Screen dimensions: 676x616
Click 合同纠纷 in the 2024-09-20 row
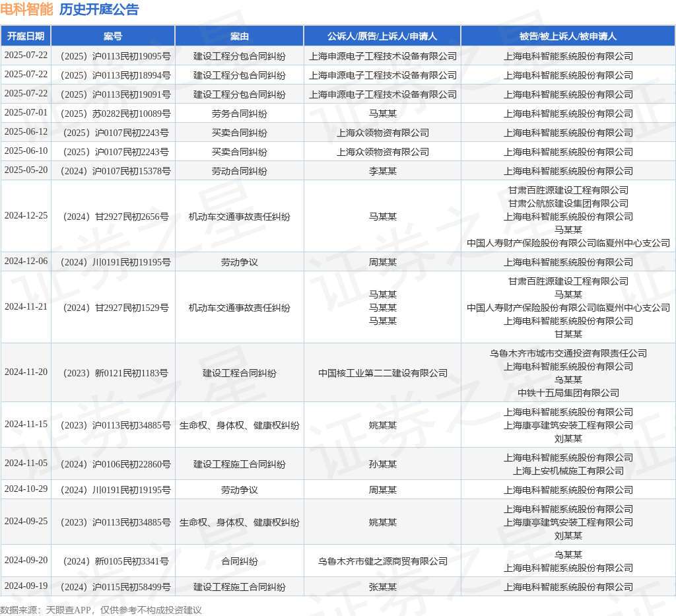(x=239, y=561)
